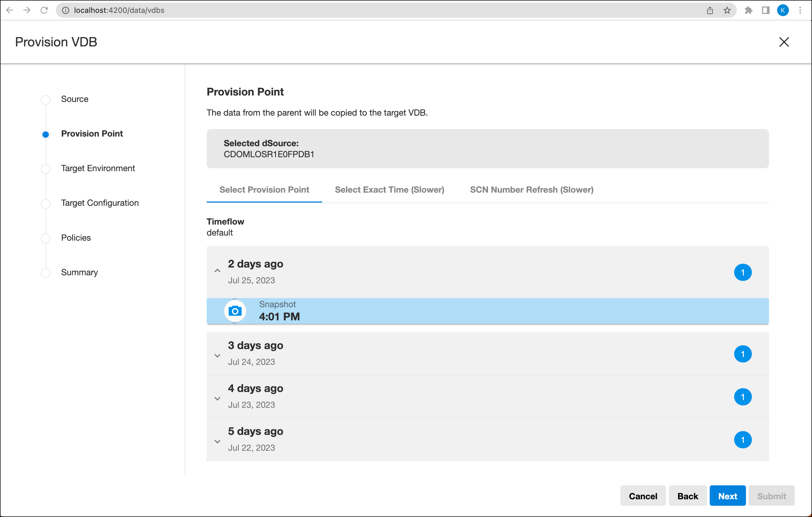
Task: Expand the 5 days ago snapshot group
Action: (x=217, y=441)
